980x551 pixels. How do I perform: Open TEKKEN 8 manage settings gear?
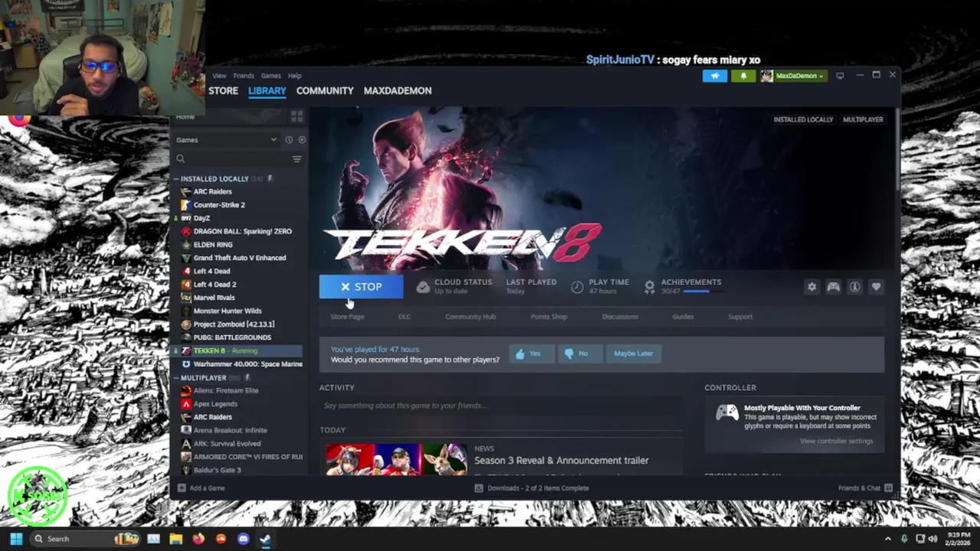coord(812,286)
